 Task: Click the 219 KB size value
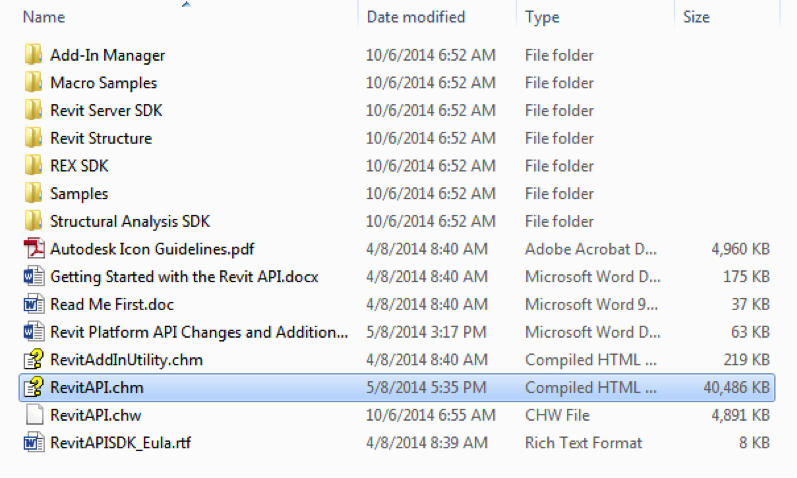tap(746, 360)
